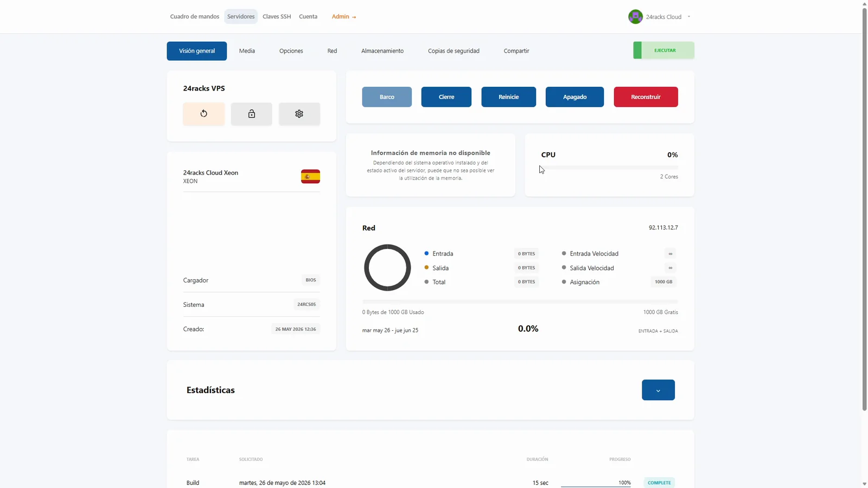Click the CPU usage progress bar
Image resolution: width=868 pixels, height=488 pixels.
tap(610, 168)
